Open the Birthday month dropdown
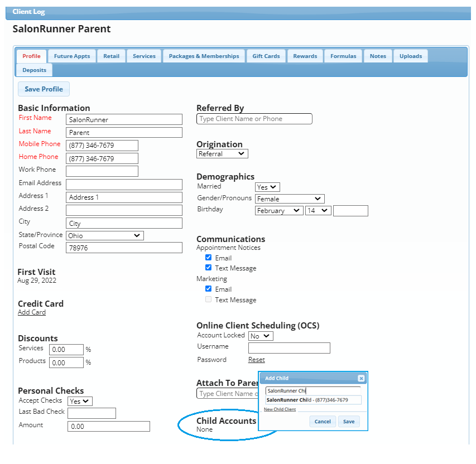 pyautogui.click(x=279, y=210)
